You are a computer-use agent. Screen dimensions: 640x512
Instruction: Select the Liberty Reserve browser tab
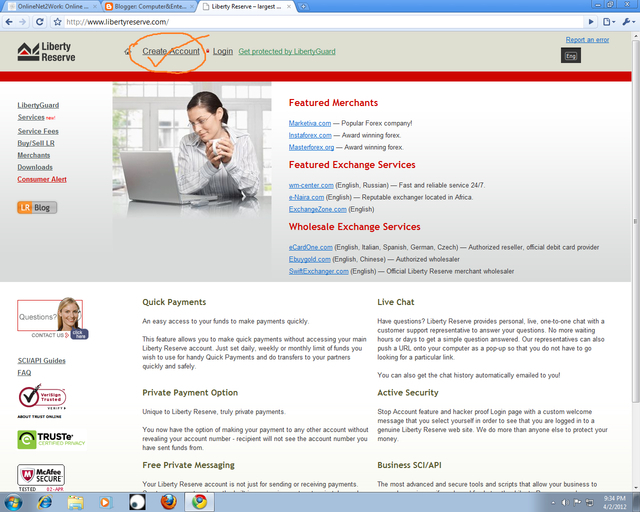tap(246, 6)
